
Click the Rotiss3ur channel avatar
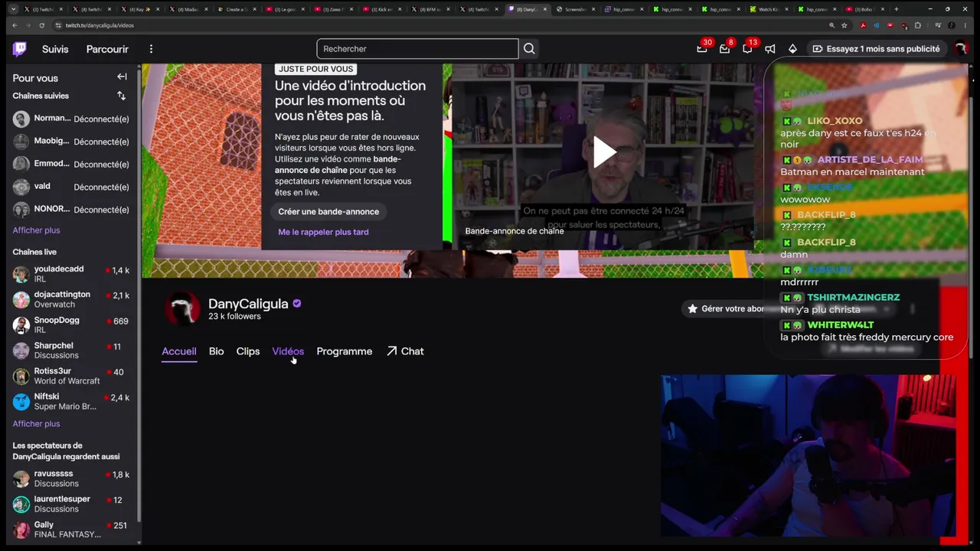[21, 376]
